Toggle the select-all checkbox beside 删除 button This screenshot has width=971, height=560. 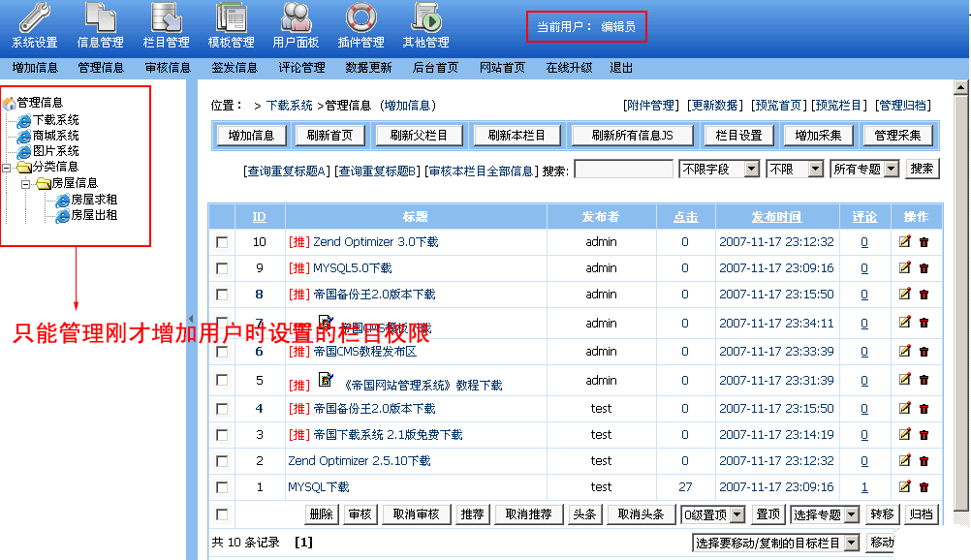tap(222, 514)
